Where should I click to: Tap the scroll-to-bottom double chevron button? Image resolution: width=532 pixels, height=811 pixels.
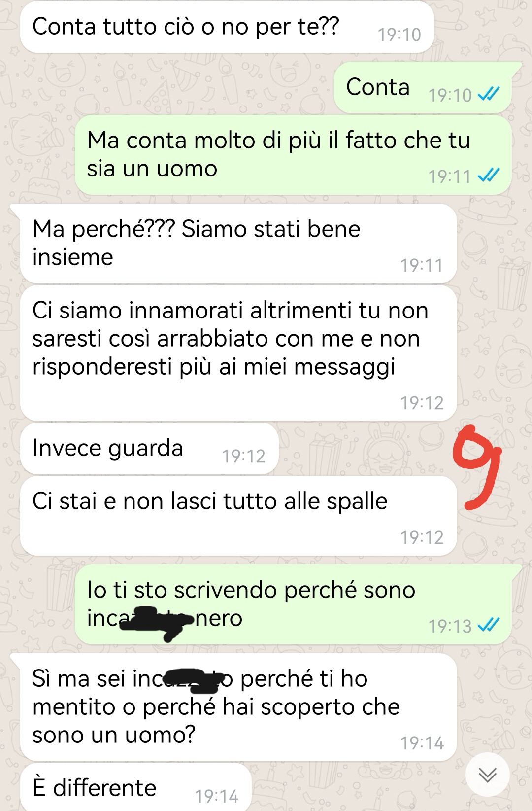[487, 775]
